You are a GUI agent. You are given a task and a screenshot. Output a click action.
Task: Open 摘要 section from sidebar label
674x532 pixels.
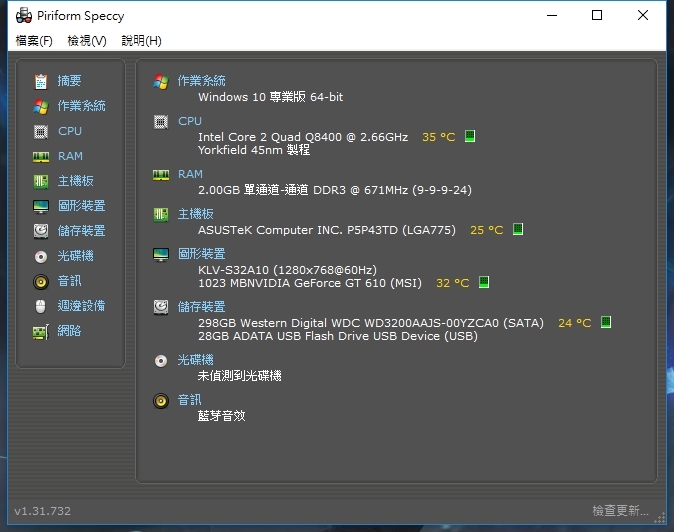69,81
